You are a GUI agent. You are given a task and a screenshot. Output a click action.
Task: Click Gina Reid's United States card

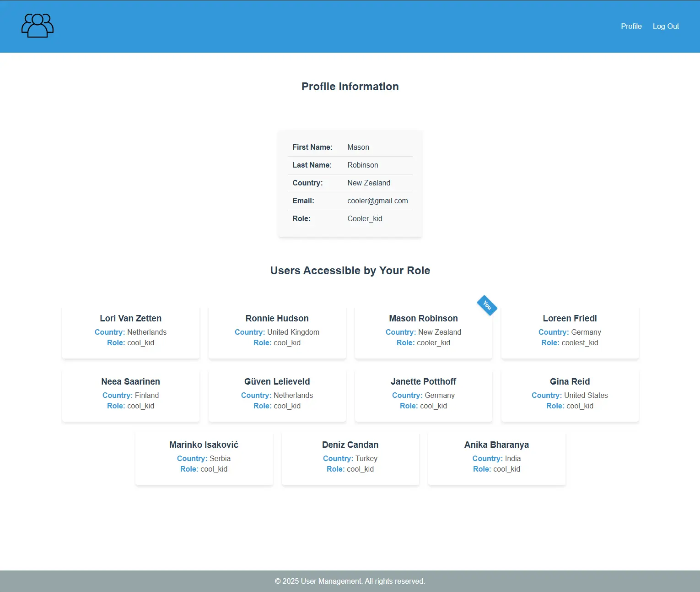pos(570,395)
